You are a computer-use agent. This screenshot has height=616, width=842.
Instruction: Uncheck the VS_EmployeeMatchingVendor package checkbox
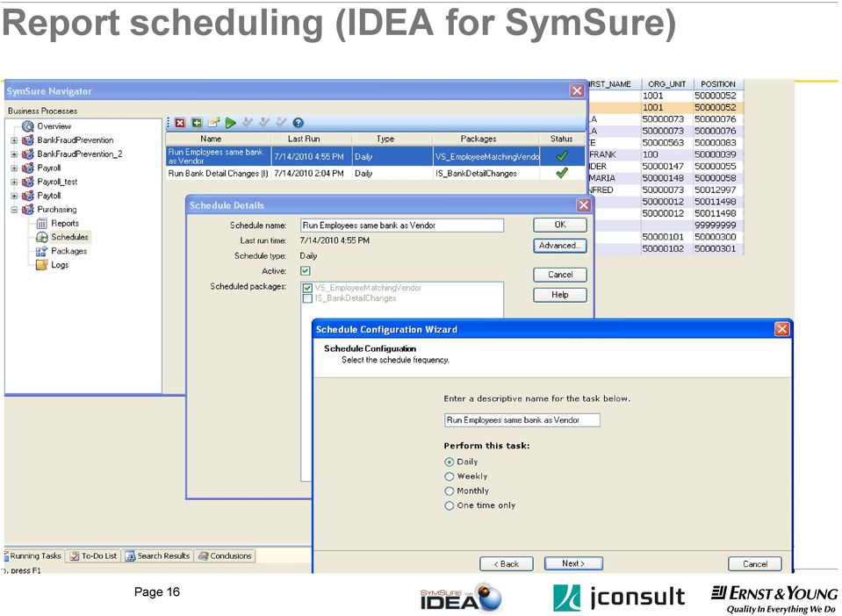click(x=307, y=288)
